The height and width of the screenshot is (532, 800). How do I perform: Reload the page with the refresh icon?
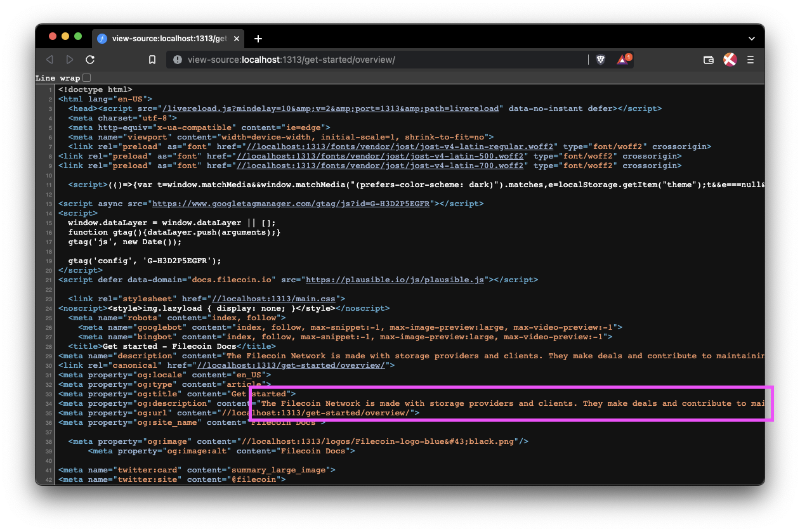pyautogui.click(x=90, y=60)
